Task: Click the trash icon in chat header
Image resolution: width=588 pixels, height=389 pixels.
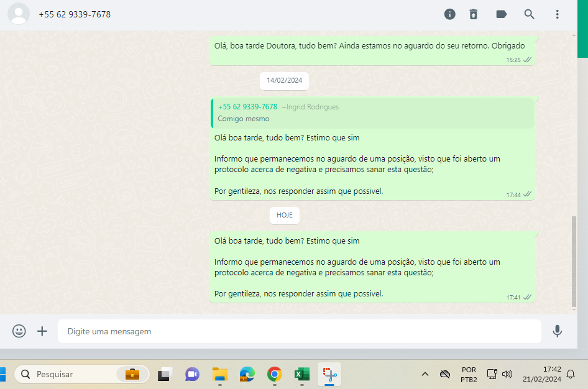Action: 474,14
